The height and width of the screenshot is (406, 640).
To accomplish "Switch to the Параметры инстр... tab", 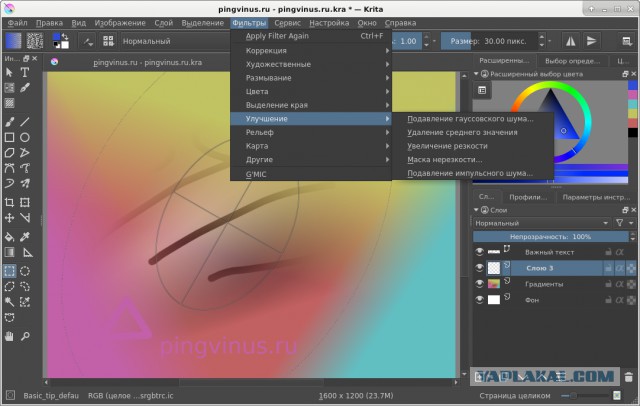I will pos(596,197).
